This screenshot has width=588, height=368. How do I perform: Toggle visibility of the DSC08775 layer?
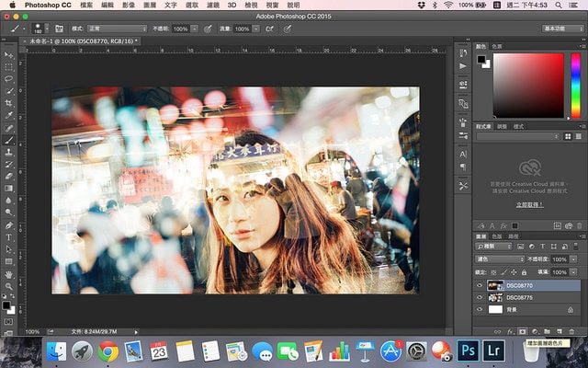pyautogui.click(x=479, y=298)
